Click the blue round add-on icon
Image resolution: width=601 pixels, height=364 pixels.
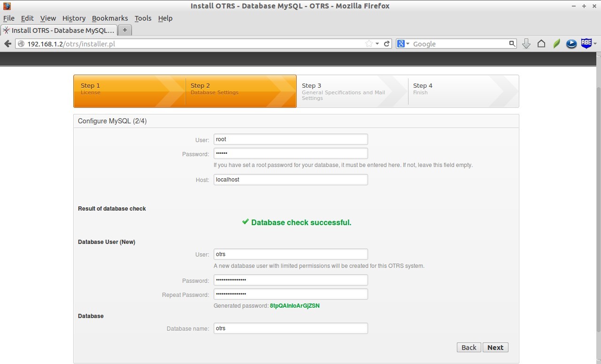[x=571, y=44]
